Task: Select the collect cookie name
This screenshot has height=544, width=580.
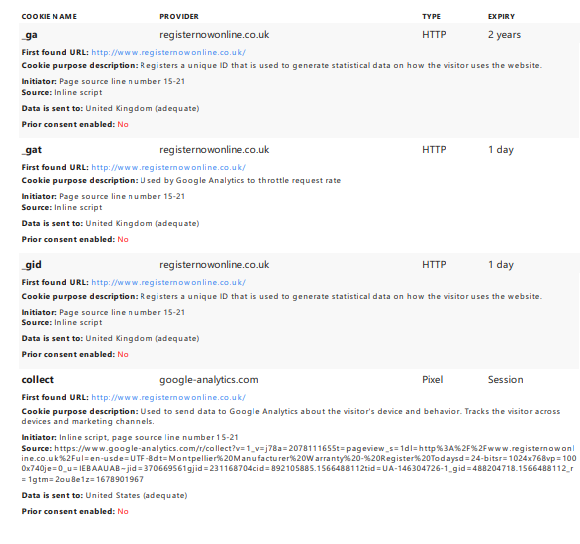Action: (x=38, y=380)
